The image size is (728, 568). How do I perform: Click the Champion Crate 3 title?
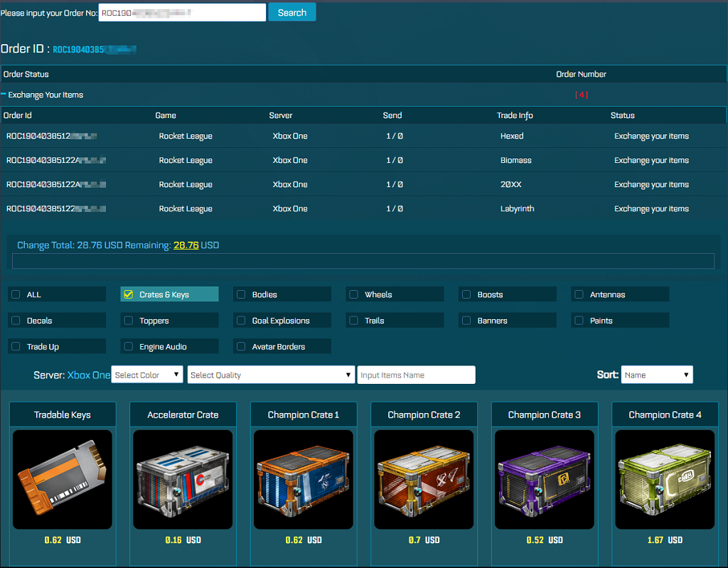click(545, 414)
